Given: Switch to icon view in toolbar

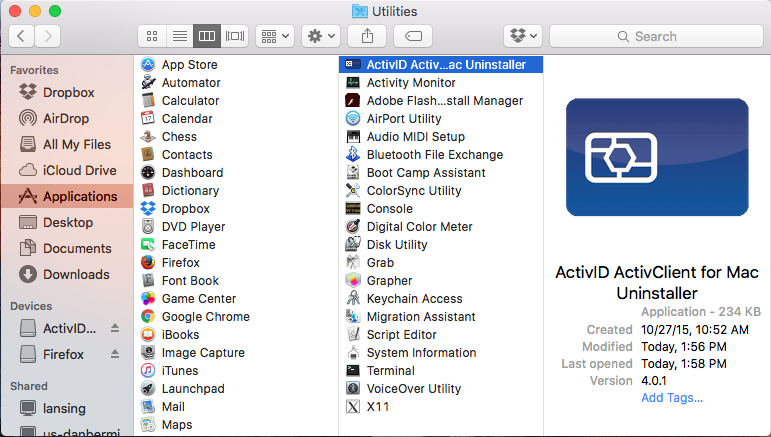Looking at the screenshot, I should [152, 36].
